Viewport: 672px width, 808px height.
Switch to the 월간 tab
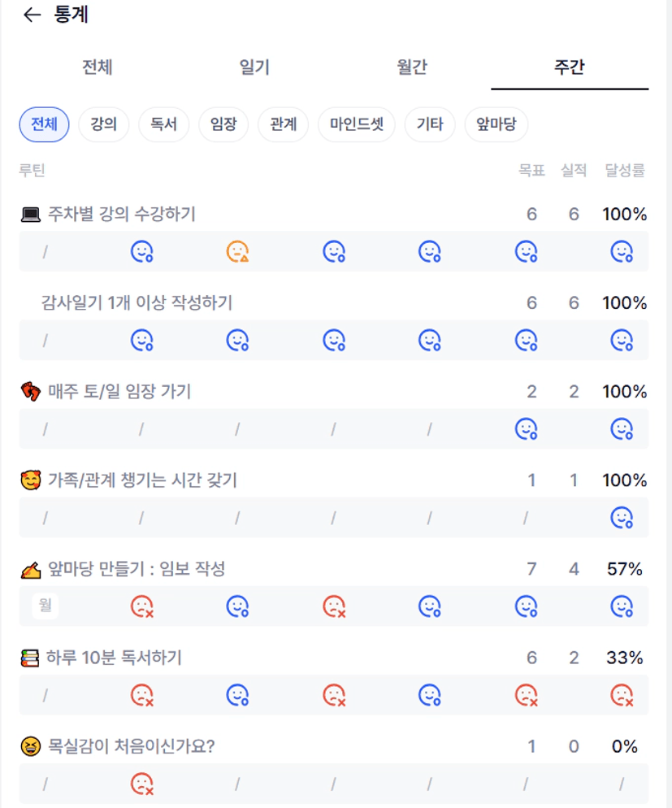(x=412, y=67)
